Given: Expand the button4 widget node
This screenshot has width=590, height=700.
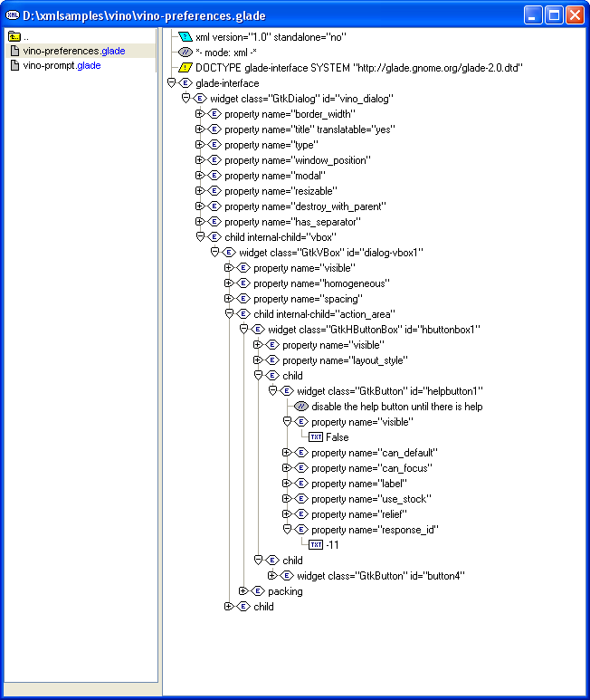Looking at the screenshot, I should (273, 576).
